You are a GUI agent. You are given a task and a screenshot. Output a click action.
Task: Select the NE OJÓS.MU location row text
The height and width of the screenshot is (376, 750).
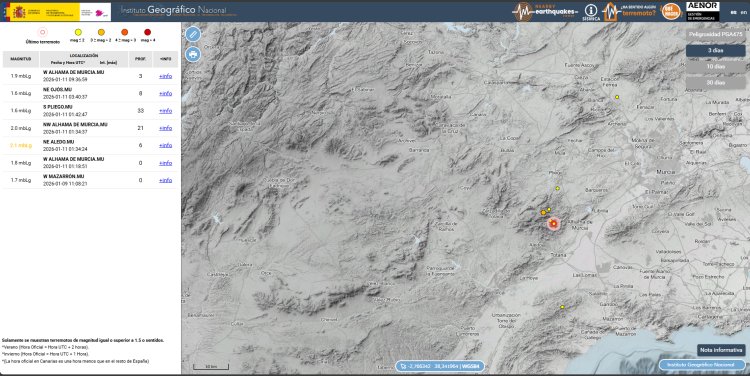(x=57, y=89)
